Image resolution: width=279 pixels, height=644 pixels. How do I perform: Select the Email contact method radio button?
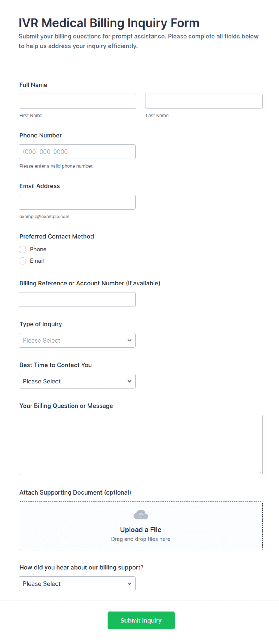tap(22, 261)
